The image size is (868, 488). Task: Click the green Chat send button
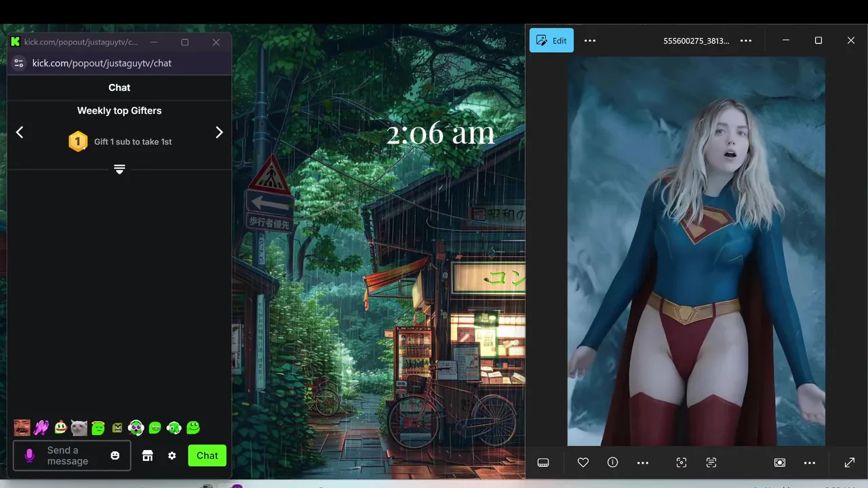pyautogui.click(x=208, y=455)
